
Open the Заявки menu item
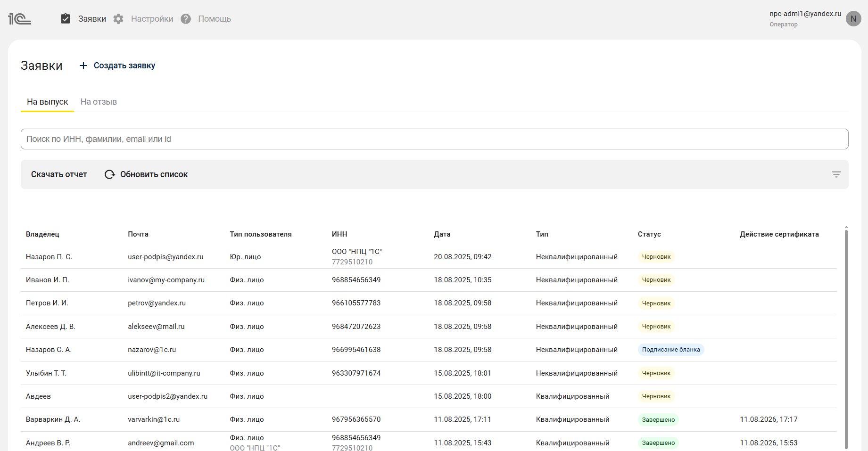pos(92,19)
